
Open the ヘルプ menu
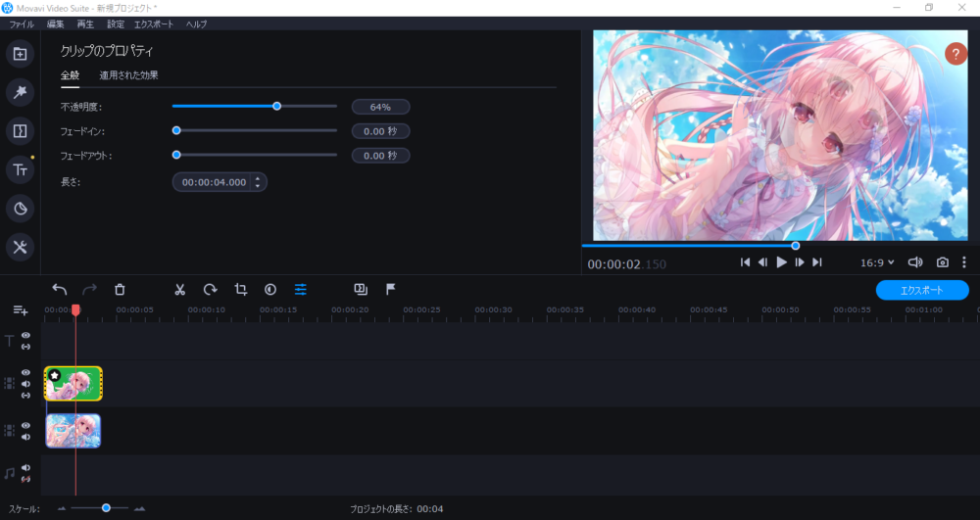(196, 24)
